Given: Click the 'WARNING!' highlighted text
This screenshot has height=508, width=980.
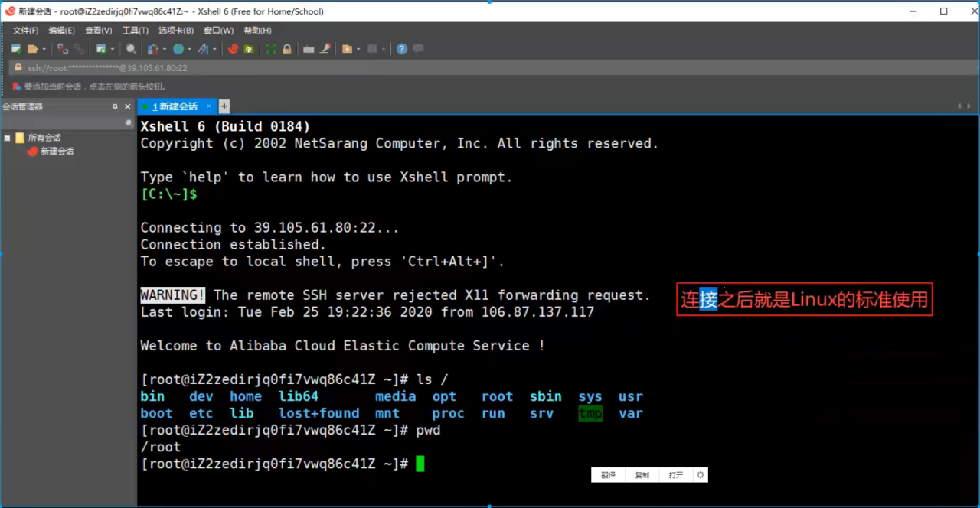Looking at the screenshot, I should tap(173, 295).
